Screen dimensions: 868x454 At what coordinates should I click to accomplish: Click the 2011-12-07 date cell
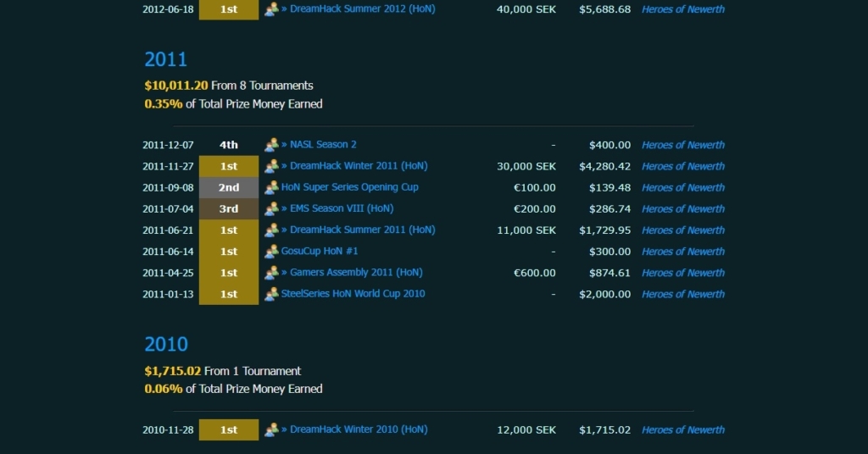[168, 145]
